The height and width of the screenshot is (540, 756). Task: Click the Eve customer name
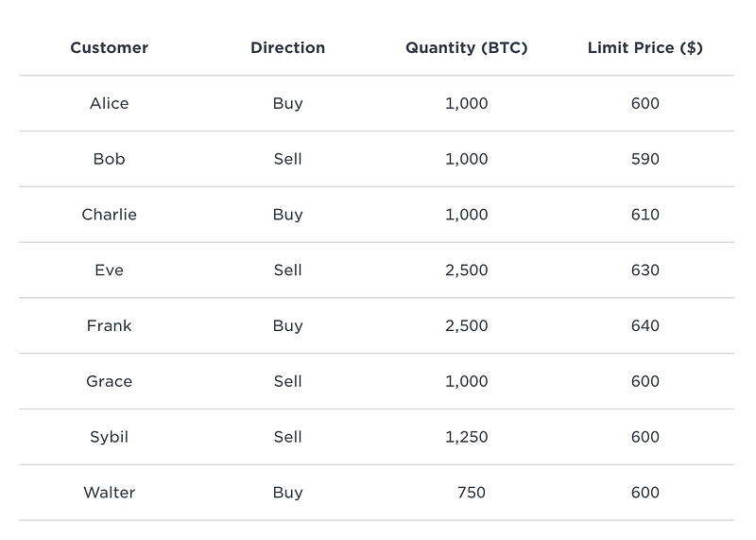(x=109, y=270)
